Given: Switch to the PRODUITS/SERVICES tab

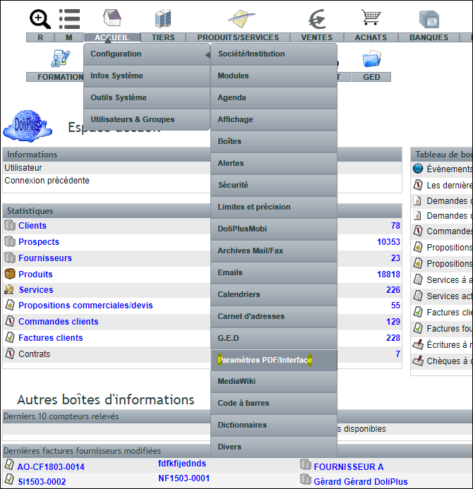Looking at the screenshot, I should click(x=238, y=37).
